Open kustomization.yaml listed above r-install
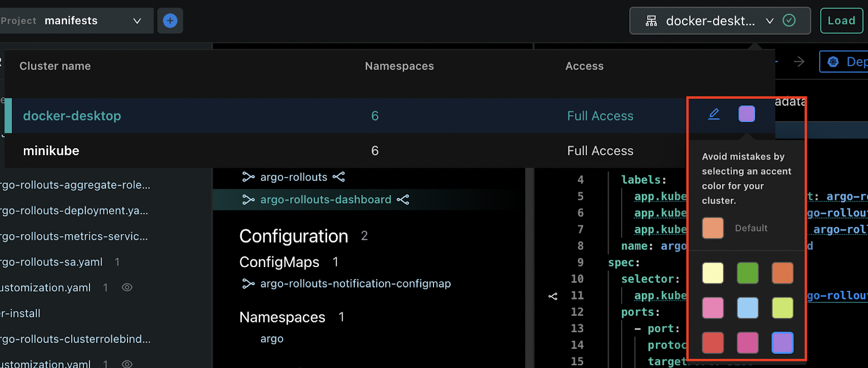Viewport: 868px width, 368px height. click(45, 287)
